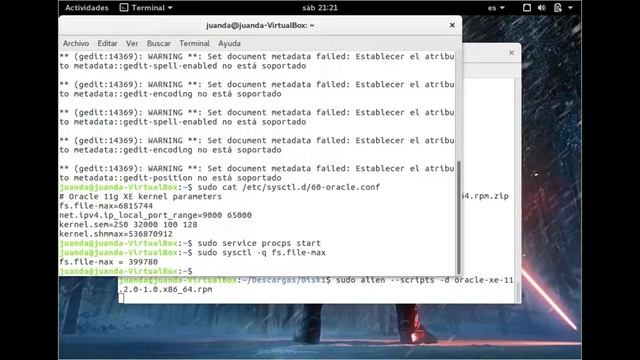Open the Archivo menu
Screen dimensions: 640x360
click(76, 43)
